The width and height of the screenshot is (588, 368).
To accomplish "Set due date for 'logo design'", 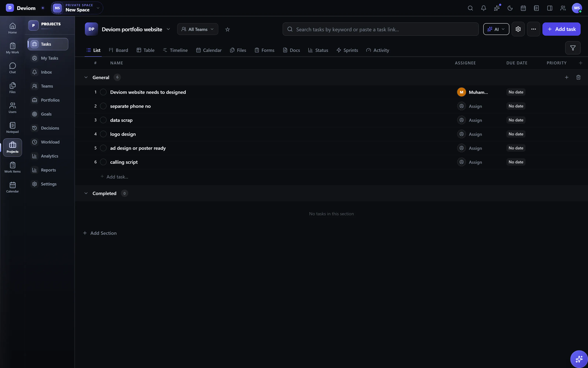I will tap(516, 134).
